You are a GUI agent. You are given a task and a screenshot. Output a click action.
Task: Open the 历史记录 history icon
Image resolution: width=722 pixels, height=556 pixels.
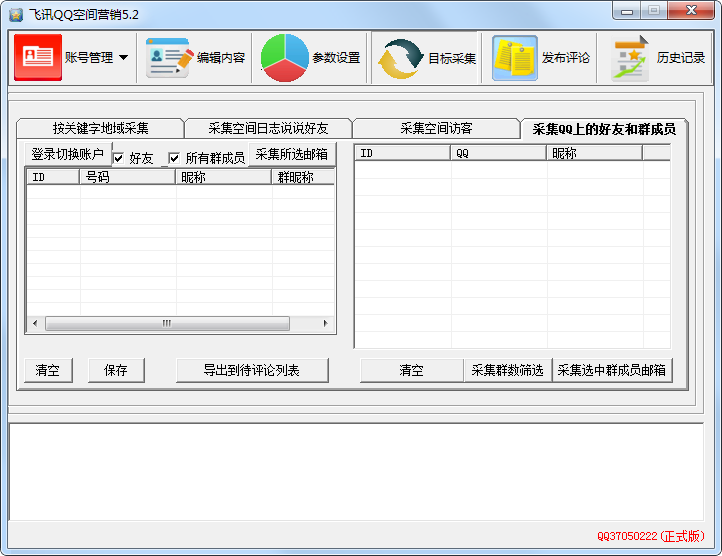tap(630, 58)
